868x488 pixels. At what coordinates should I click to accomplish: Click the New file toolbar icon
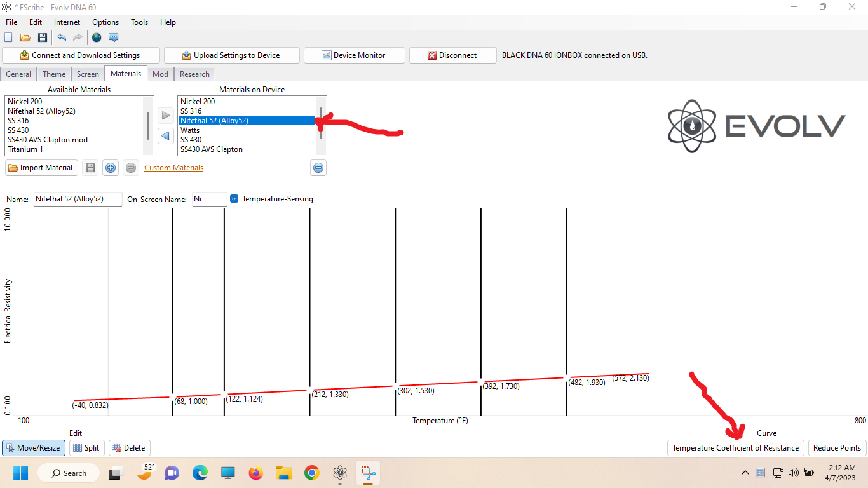[x=8, y=37]
